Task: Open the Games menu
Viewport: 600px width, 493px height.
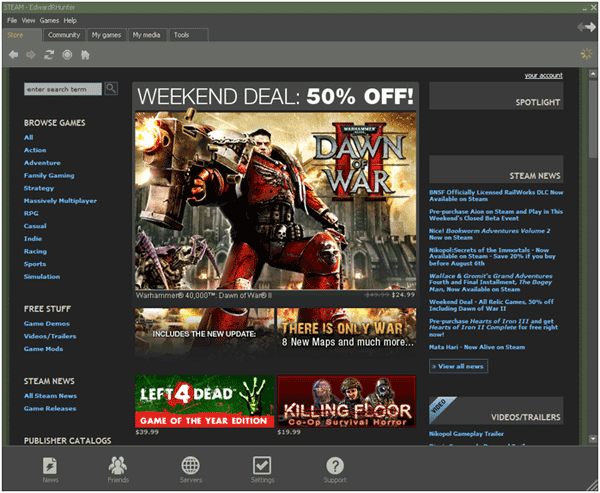Action: click(49, 20)
